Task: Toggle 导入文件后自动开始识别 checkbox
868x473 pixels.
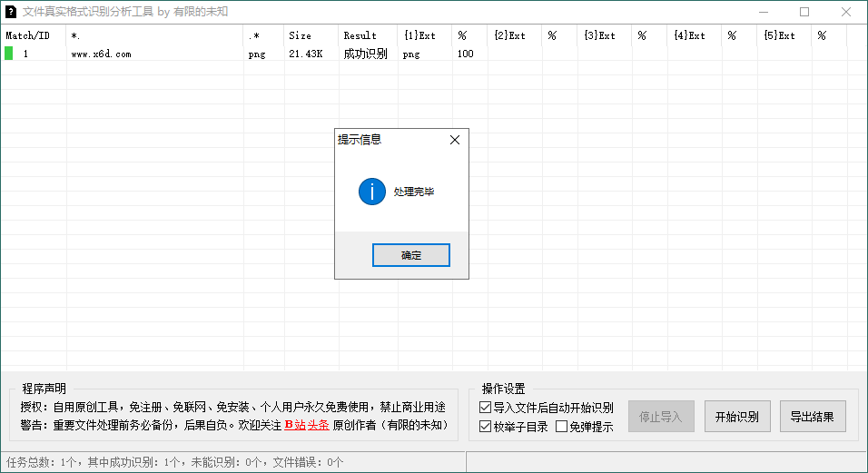Action: (x=485, y=408)
